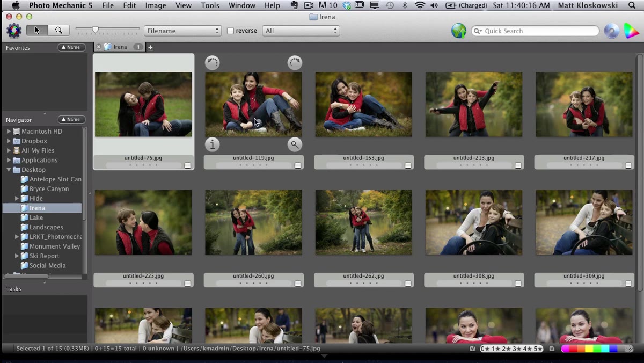Open the Image menu
The image size is (644, 363).
[156, 5]
